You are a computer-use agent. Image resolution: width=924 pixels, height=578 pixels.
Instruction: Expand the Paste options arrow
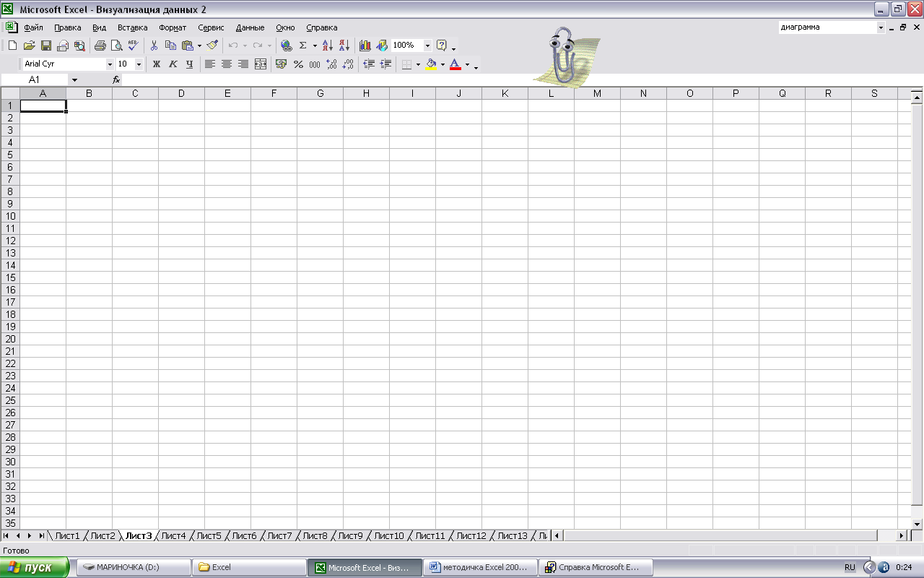click(199, 46)
